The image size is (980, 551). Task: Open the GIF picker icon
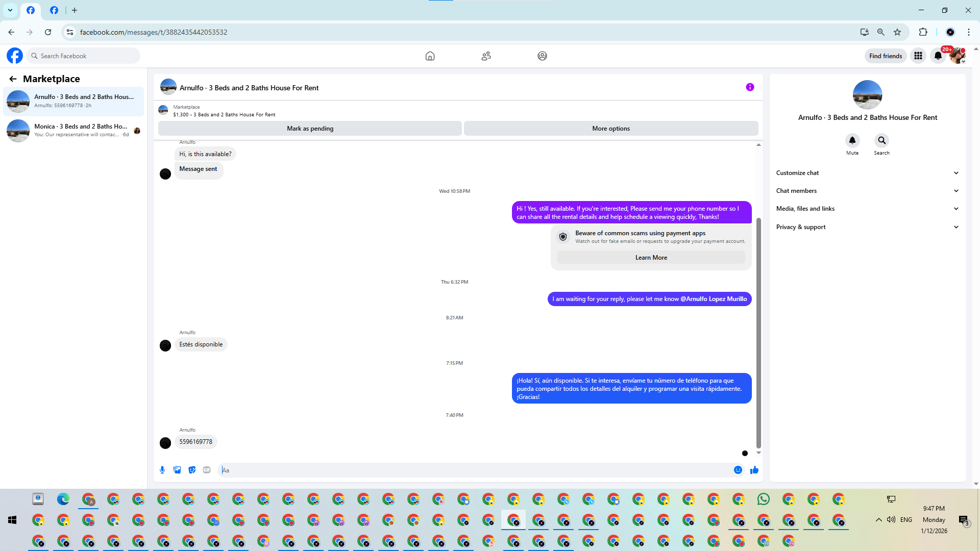click(x=207, y=470)
